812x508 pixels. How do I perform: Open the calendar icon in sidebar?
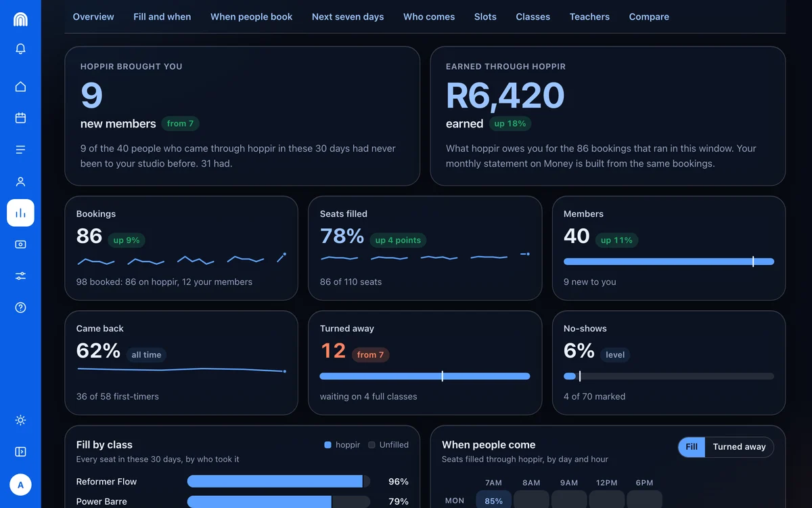20,118
